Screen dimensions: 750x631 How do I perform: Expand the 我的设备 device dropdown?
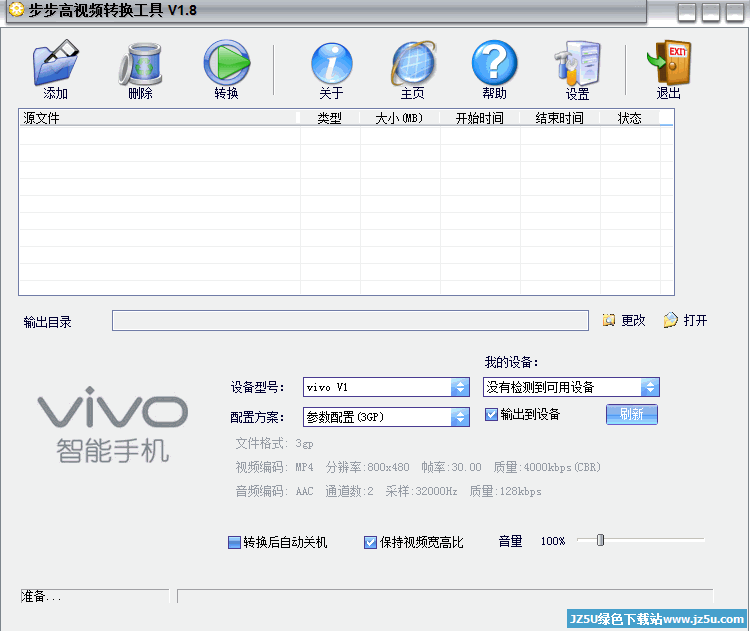650,387
